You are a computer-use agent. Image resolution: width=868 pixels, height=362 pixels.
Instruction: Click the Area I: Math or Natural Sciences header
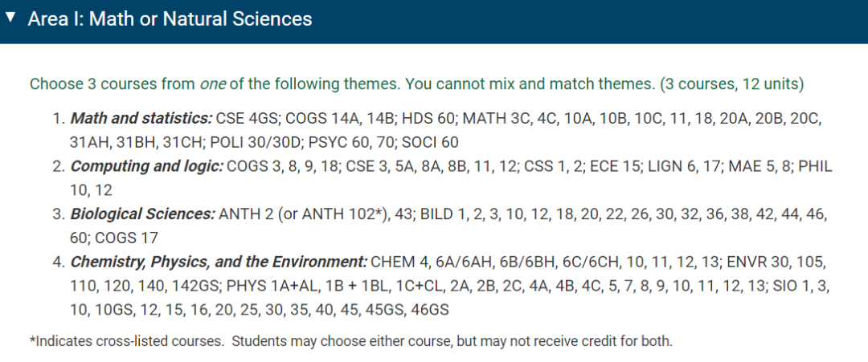coord(170,18)
